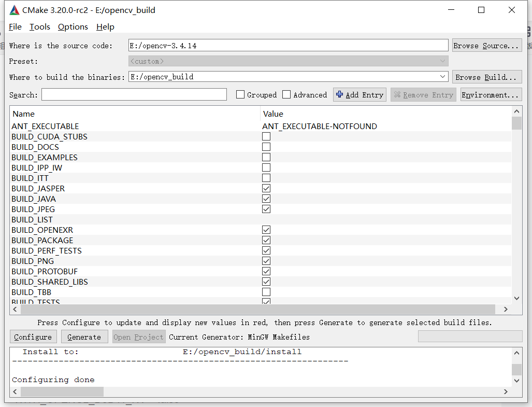Viewport: 532px width, 407px height.
Task: Open the Preset dropdown
Action: click(x=443, y=61)
